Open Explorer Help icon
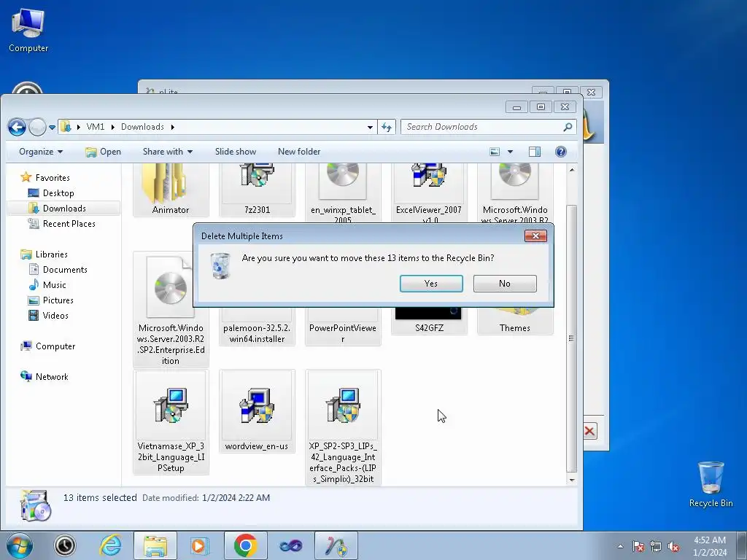Screen dimensions: 747x560 [x=561, y=152]
